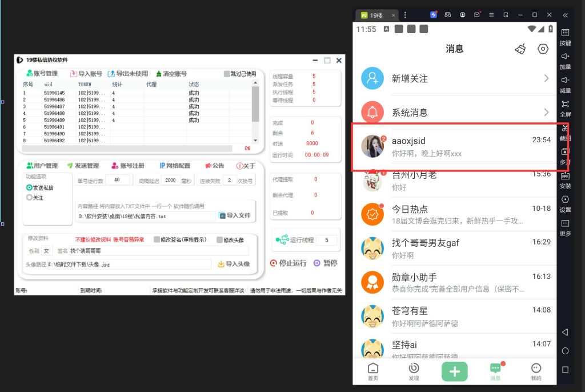
Task: Enable the 跳过已使用 checkbox
Action: 227,74
